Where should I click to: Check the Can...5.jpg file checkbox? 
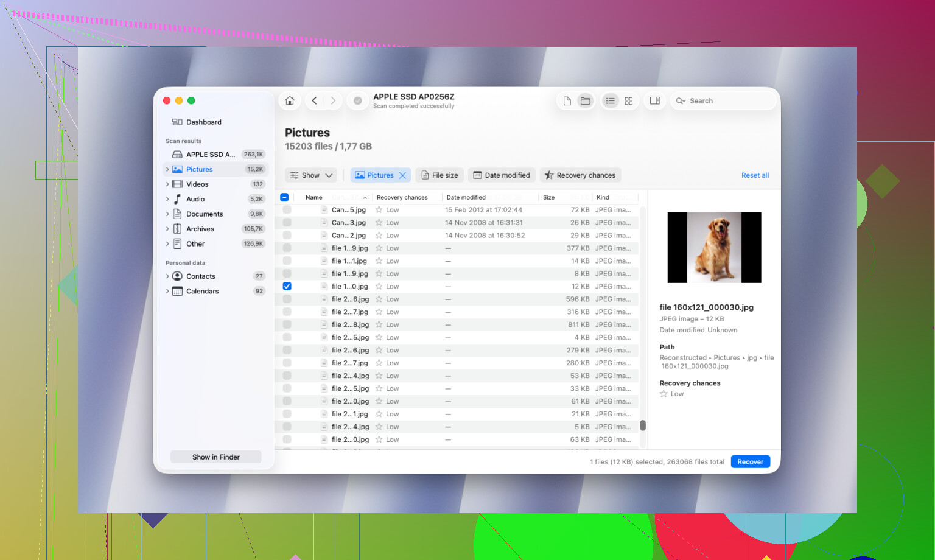click(287, 210)
